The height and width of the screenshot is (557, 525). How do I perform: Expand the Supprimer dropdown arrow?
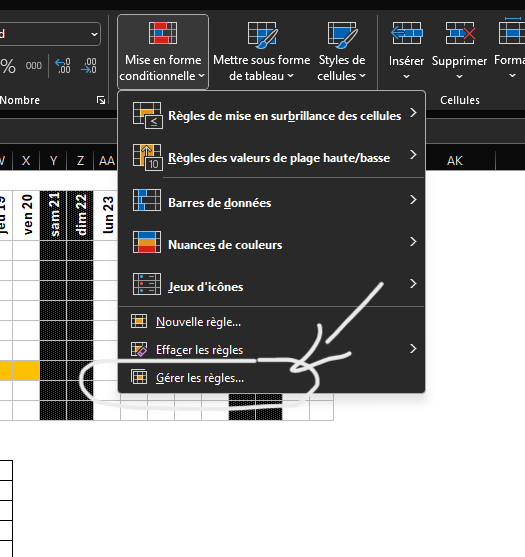(459, 76)
